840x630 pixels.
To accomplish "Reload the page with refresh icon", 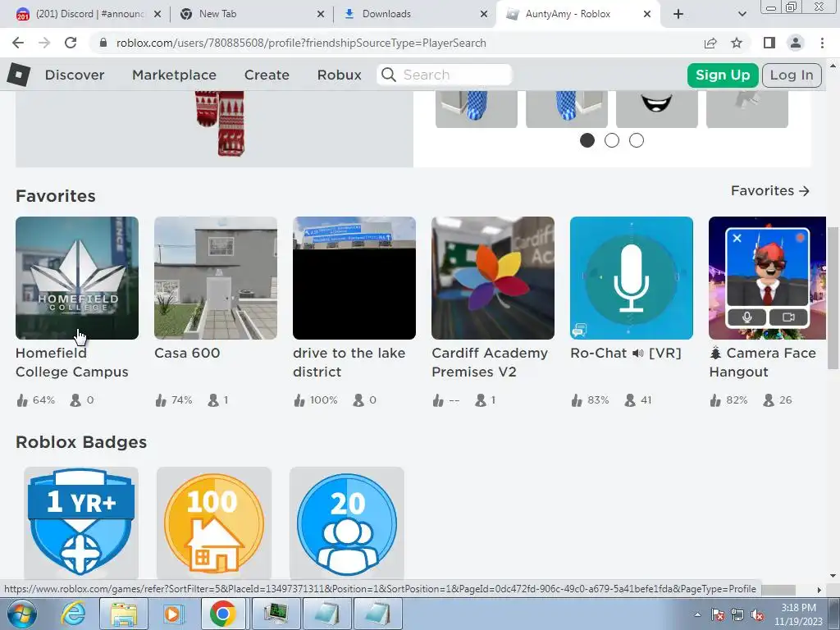I will click(x=71, y=43).
